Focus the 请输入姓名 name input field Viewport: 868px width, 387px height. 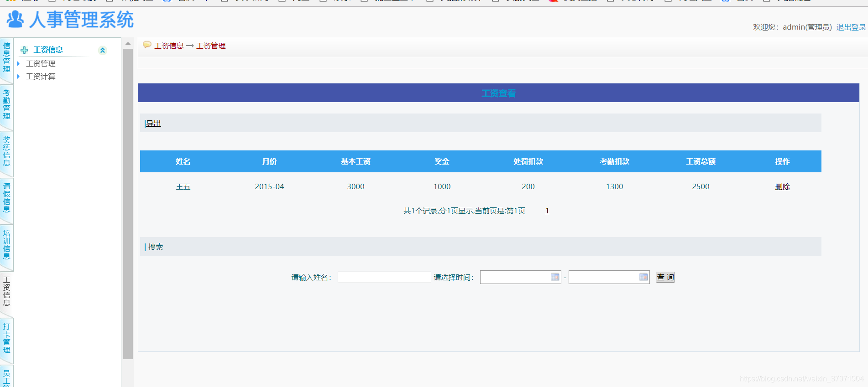pyautogui.click(x=384, y=277)
